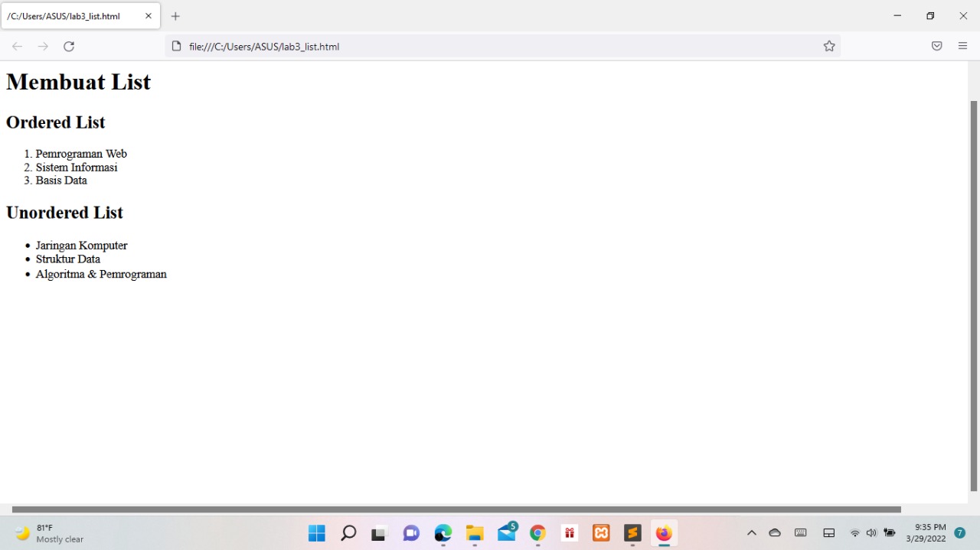Viewport: 980px width, 550px height.
Task: Open OneDrive cloud tray icon
Action: (775, 533)
